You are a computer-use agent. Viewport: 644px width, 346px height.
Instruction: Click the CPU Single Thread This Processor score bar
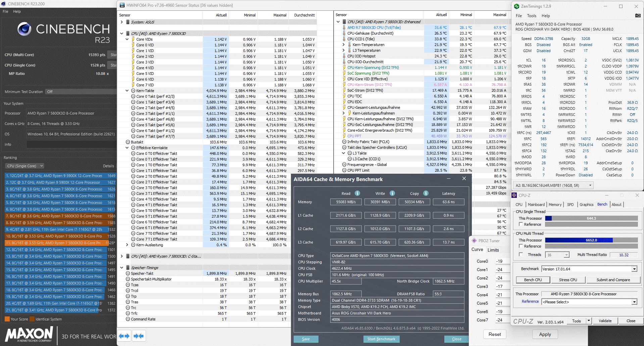[591, 218]
